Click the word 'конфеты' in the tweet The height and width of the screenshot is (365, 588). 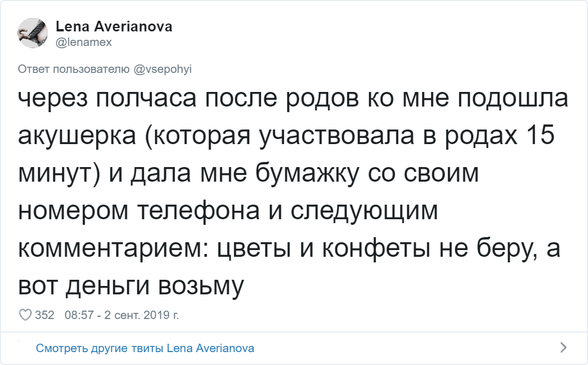pyautogui.click(x=424, y=248)
